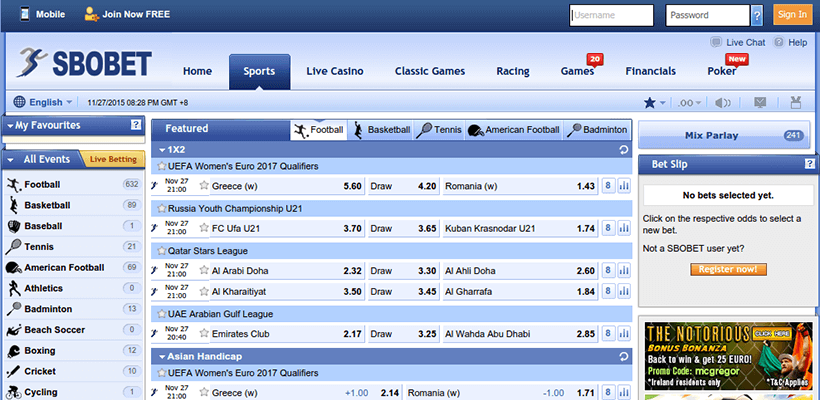
Task: Open the English language dropdown
Action: coord(44,102)
